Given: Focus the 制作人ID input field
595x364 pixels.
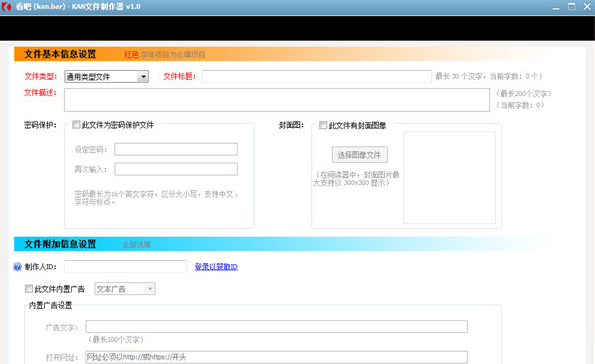Looking at the screenshot, I should 125,266.
